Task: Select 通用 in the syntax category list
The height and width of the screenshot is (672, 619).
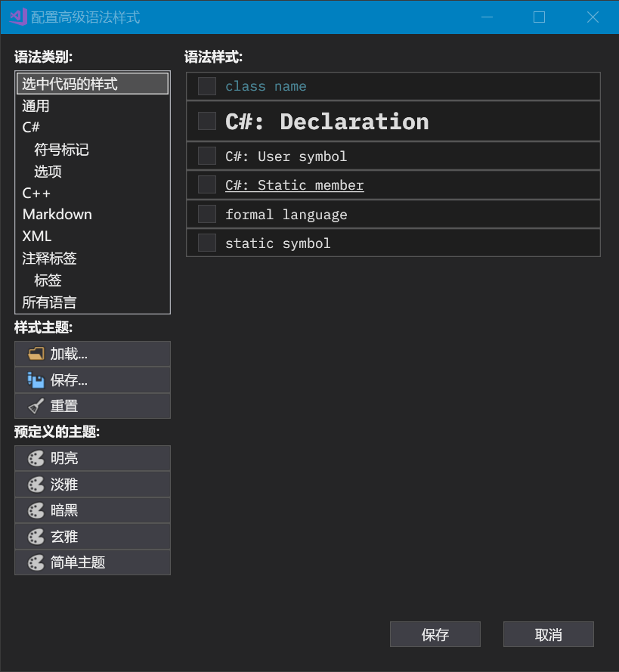Action: [x=34, y=106]
